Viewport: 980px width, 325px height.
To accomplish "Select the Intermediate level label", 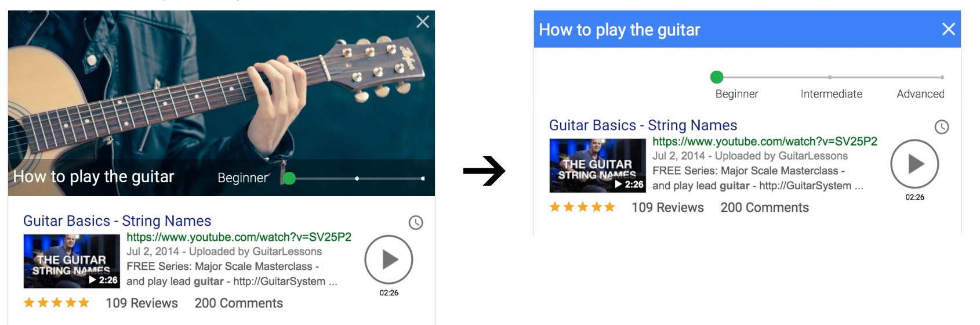I will pyautogui.click(x=831, y=94).
